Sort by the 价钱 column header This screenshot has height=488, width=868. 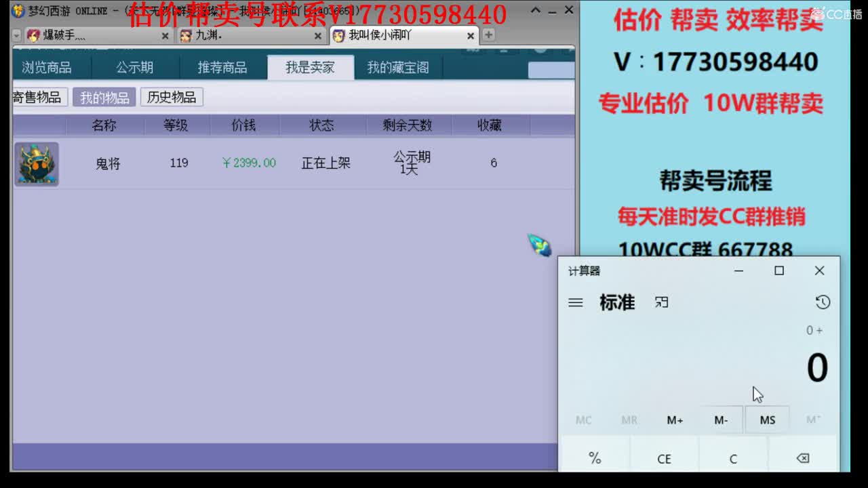click(243, 125)
